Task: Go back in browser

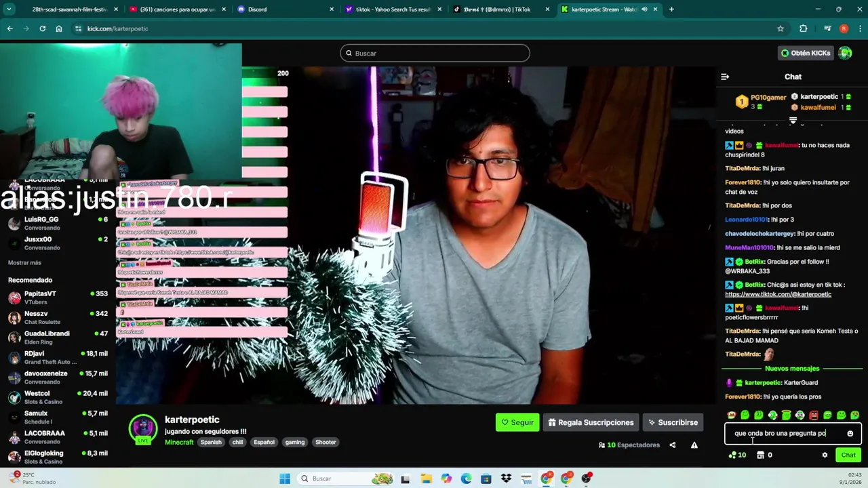Action: (10, 28)
